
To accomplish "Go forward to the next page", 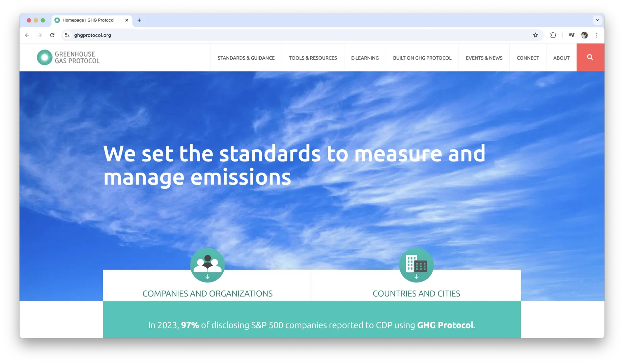I will coord(40,35).
